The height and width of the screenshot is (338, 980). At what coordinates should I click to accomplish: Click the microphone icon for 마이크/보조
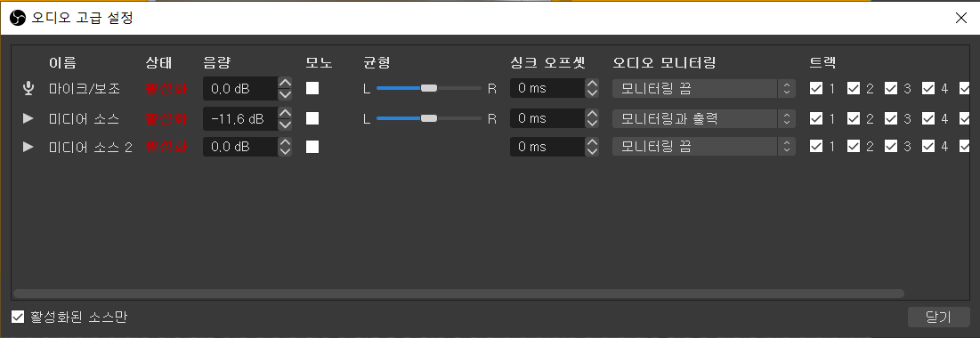tap(28, 89)
